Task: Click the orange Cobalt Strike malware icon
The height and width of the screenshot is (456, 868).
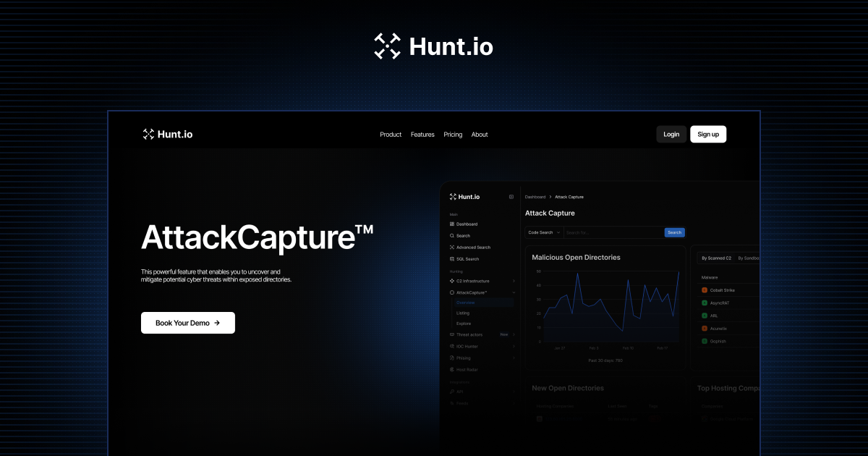Action: tap(705, 290)
